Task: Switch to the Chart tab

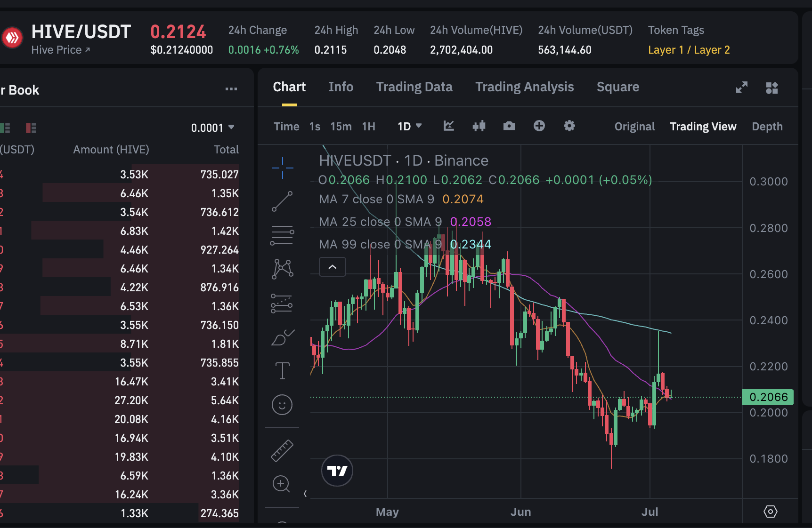Action: coord(289,87)
